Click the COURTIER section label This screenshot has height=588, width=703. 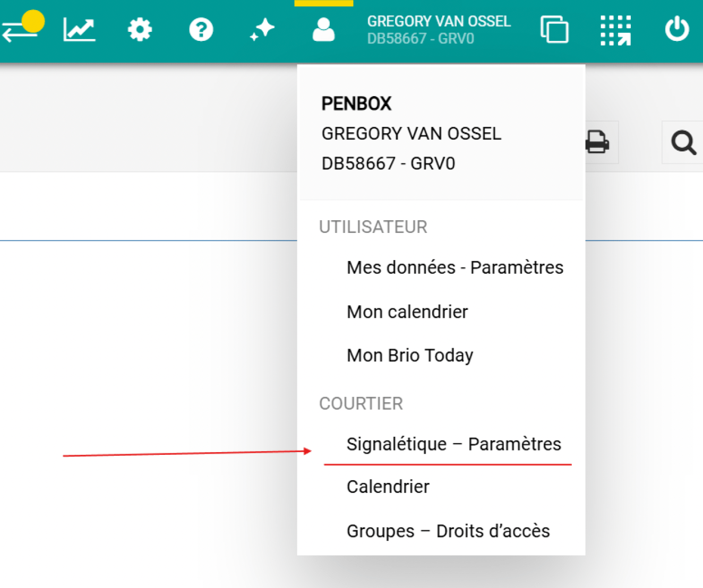(x=361, y=404)
